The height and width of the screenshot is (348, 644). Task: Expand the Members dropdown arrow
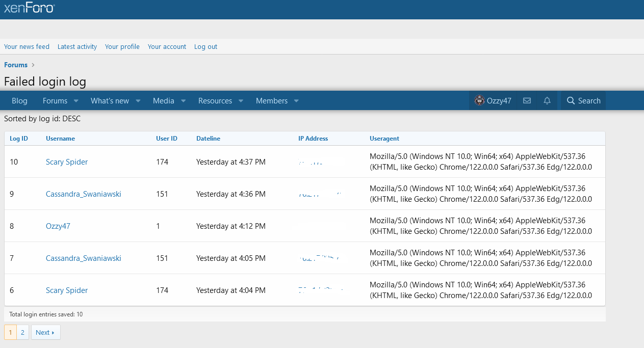(296, 101)
